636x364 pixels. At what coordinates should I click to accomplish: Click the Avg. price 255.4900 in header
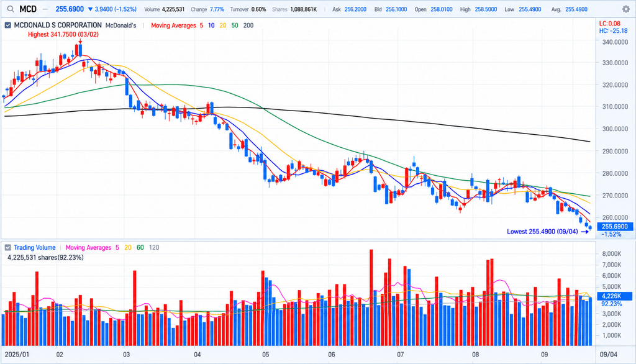click(x=576, y=9)
